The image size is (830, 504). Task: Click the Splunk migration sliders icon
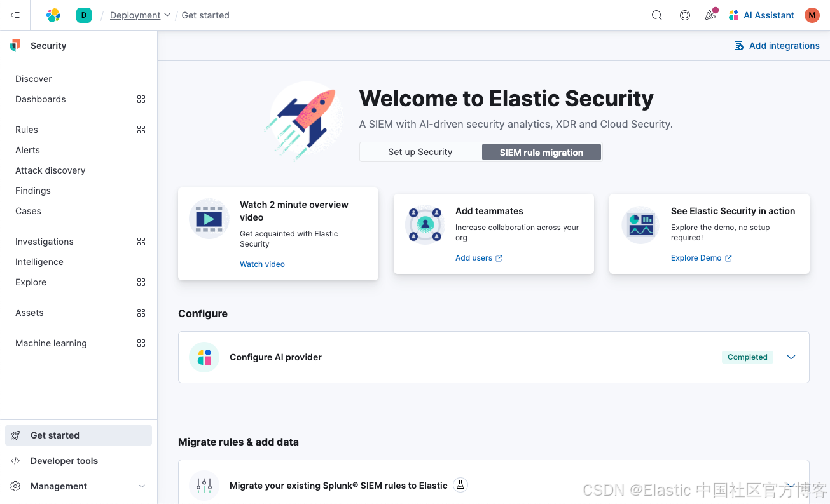click(x=204, y=486)
